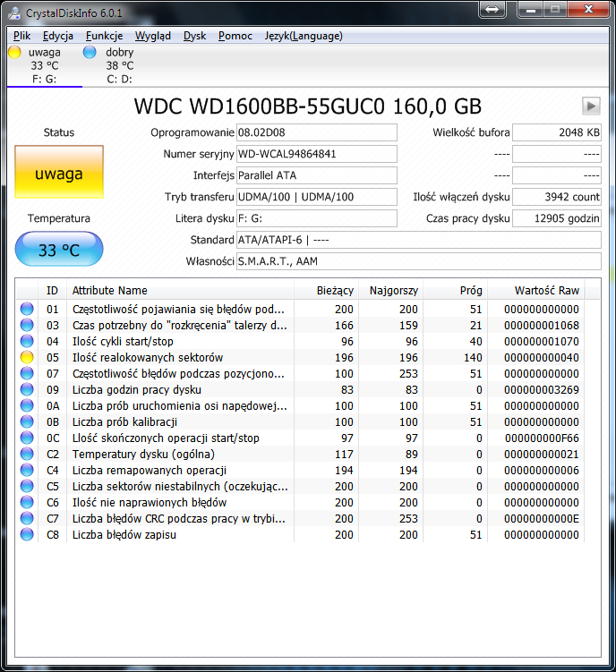Click the double-arrow button in title bar
The image size is (616, 672).
tap(492, 10)
